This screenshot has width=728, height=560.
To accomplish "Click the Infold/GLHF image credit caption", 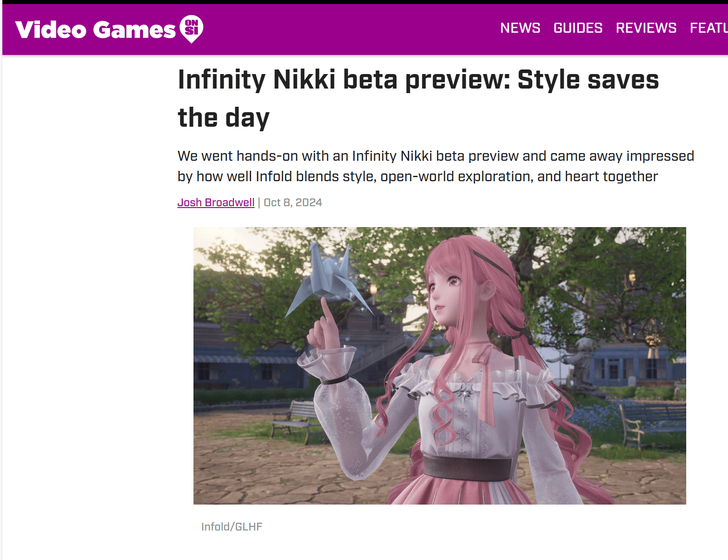I will [232, 527].
